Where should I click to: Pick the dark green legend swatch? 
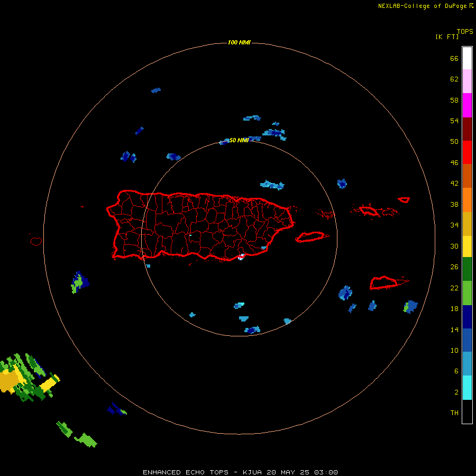point(467,269)
